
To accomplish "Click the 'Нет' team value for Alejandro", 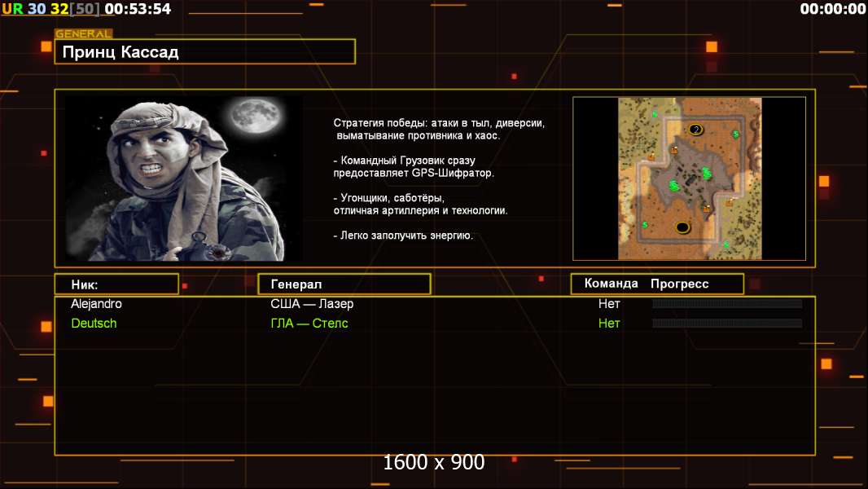I will [609, 303].
